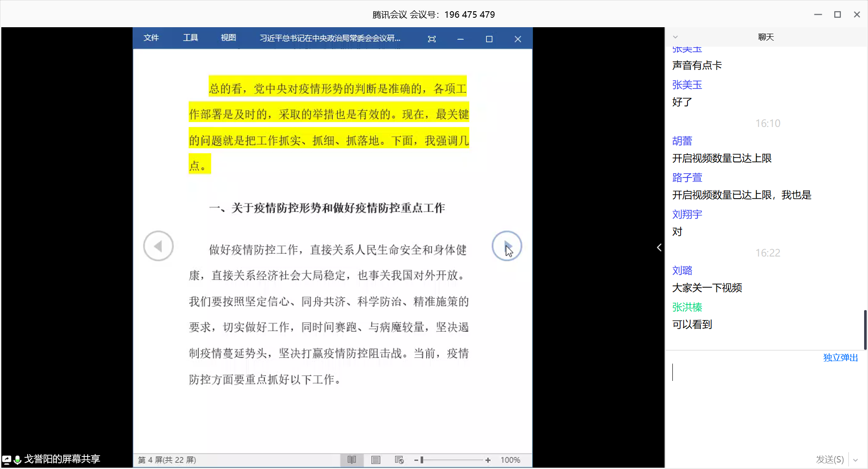Viewport: 868px width, 469px height.
Task: Select Read Mode view icon in status bar
Action: click(352, 460)
